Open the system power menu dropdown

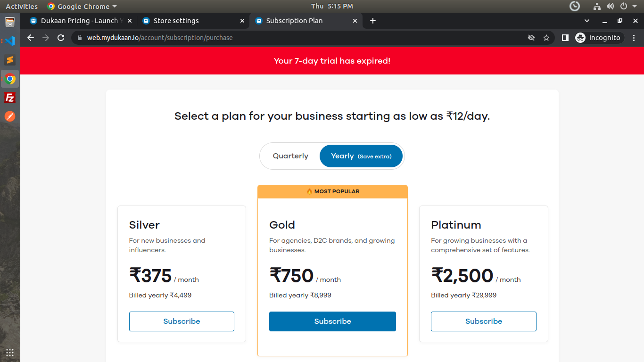click(x=627, y=7)
